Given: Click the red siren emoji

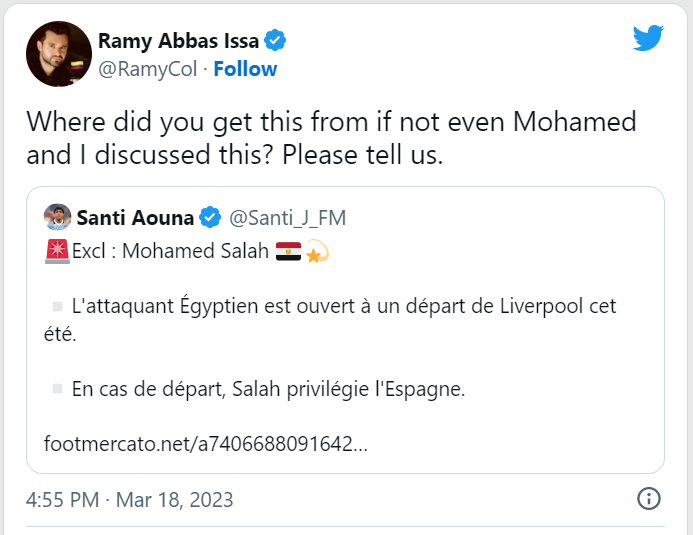Looking at the screenshot, I should tap(57, 251).
